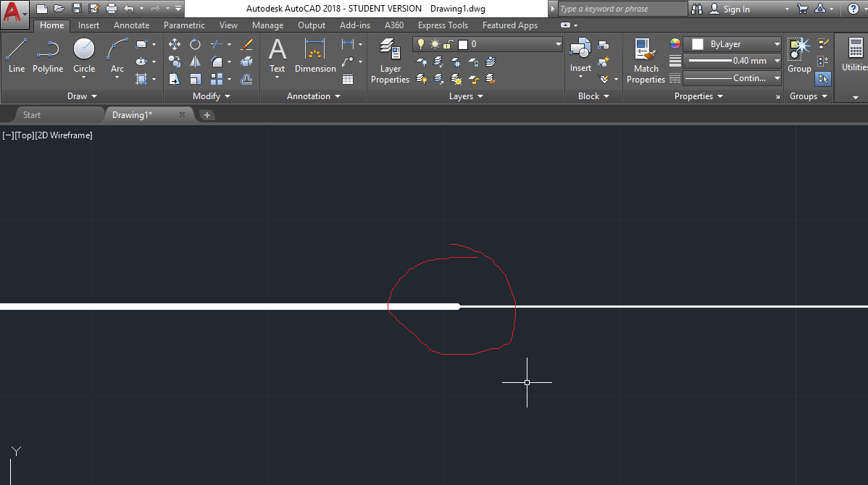Toggle the light bulb layer visibility icon
The width and height of the screenshot is (868, 485).
tap(420, 44)
